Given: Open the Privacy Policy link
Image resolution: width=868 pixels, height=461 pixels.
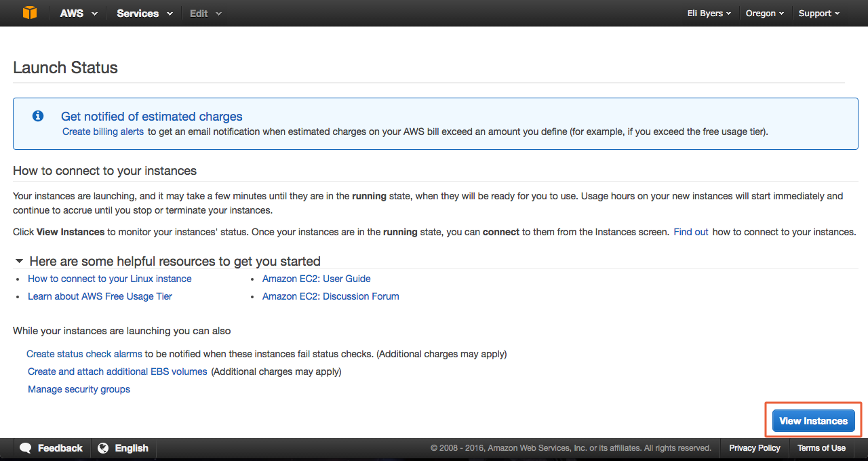Looking at the screenshot, I should pos(755,448).
